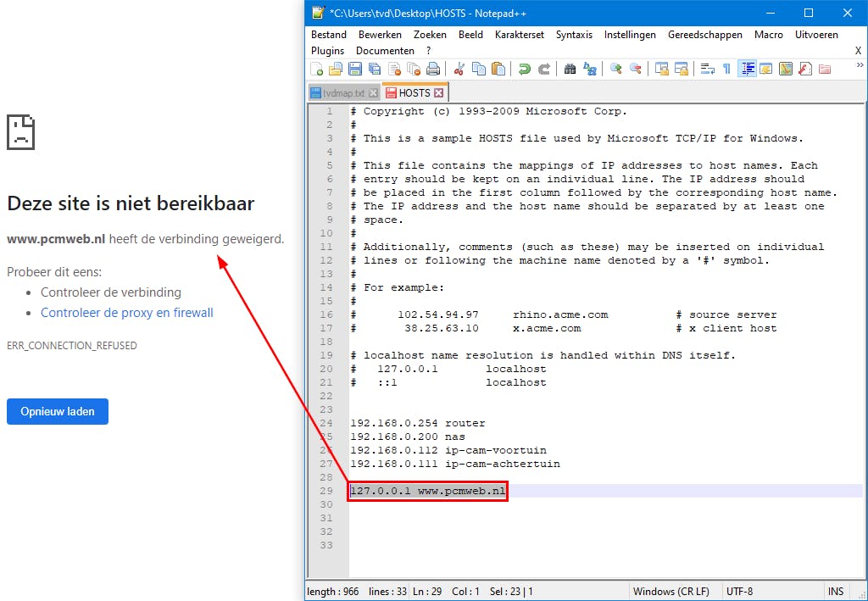The image size is (868, 601).
Task: Click the '192.168.0.254 router' line
Action: click(418, 423)
